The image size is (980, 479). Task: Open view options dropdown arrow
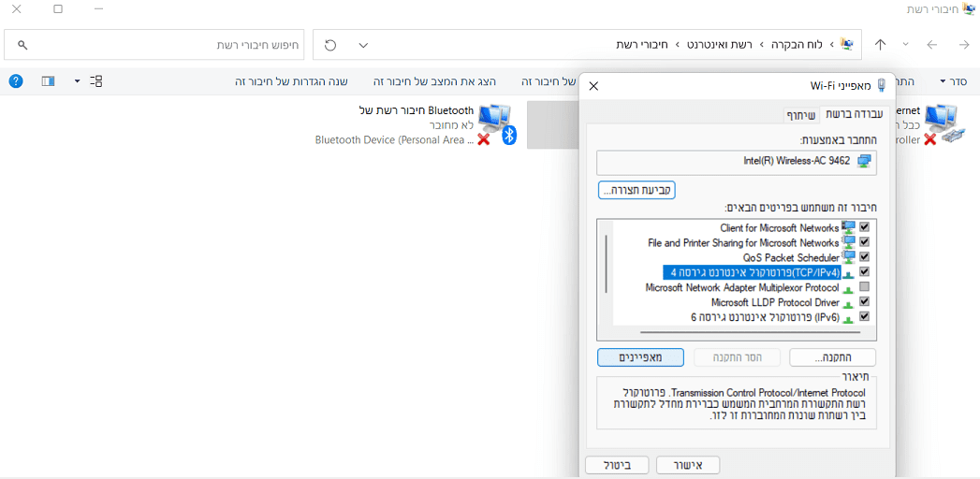point(77,81)
